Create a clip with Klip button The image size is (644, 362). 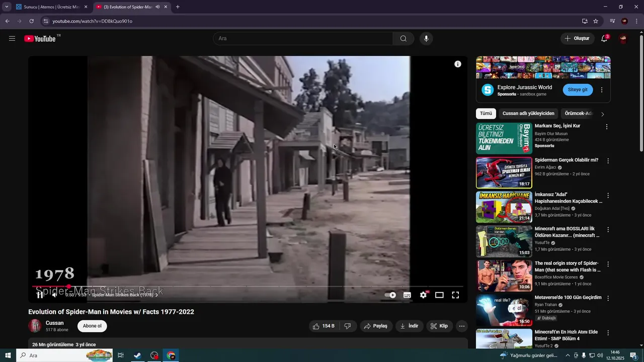440,326
